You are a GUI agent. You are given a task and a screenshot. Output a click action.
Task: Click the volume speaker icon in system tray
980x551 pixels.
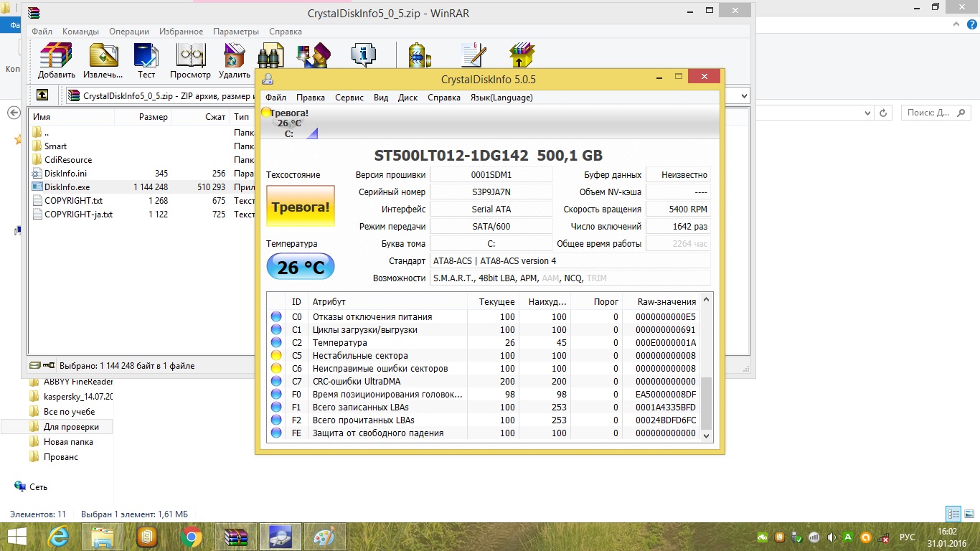pos(831,537)
